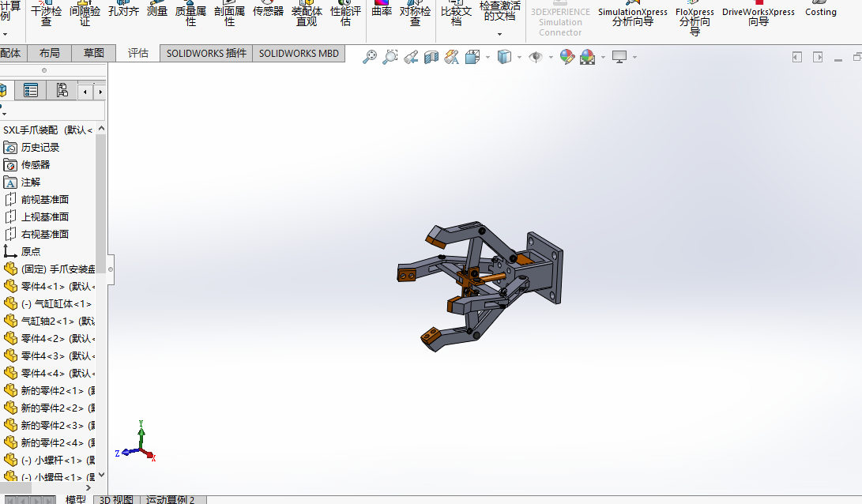Switch to the 布局 tab

coord(50,53)
